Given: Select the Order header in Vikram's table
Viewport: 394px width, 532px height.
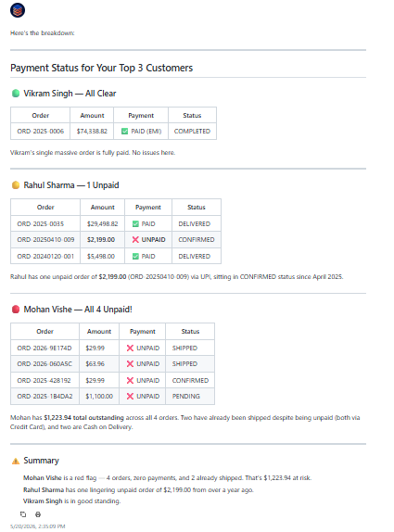Looking at the screenshot, I should coord(41,115).
